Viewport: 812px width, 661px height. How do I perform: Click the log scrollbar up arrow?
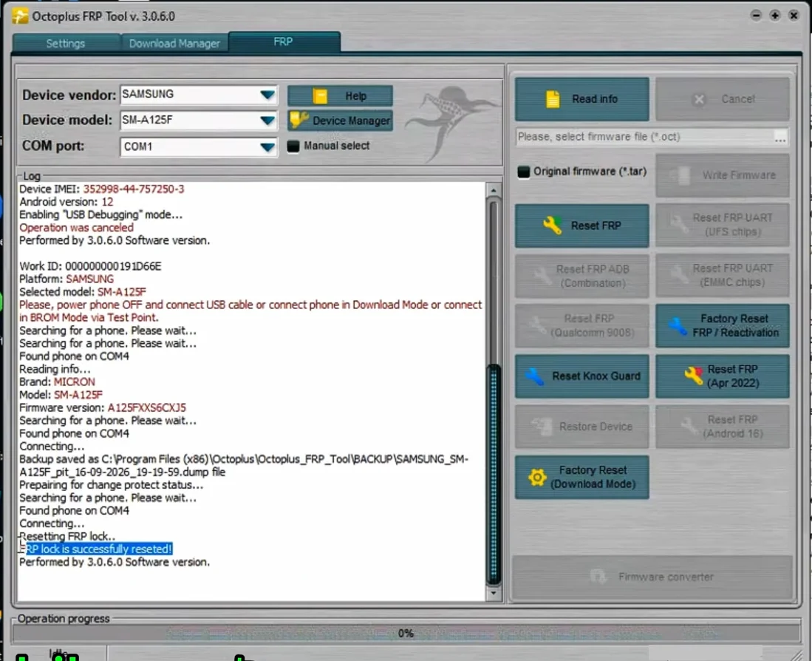(494, 191)
